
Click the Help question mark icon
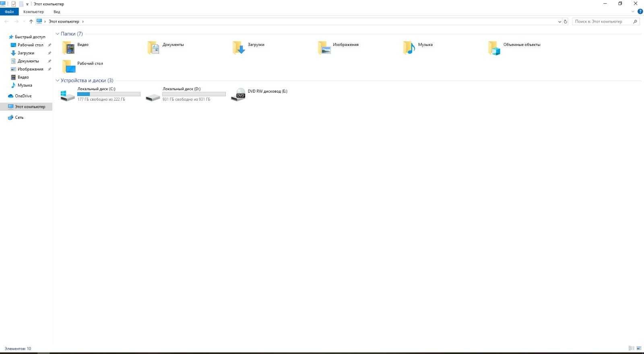click(x=640, y=12)
